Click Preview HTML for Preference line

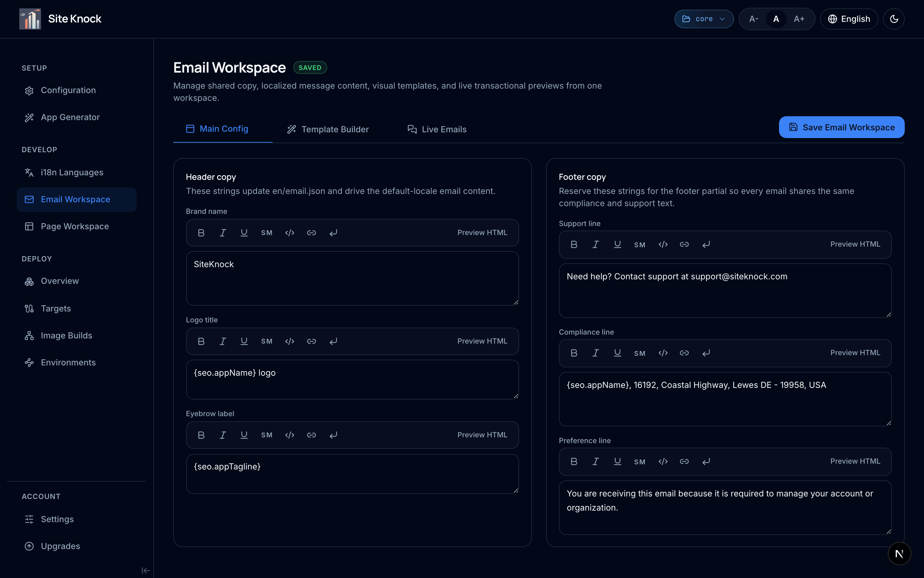click(855, 461)
